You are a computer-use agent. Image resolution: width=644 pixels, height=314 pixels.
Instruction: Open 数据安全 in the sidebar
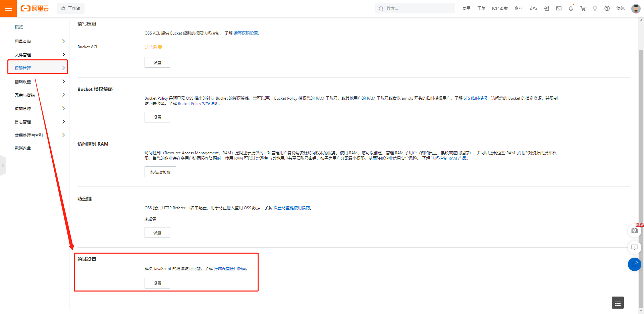pyautogui.click(x=23, y=148)
